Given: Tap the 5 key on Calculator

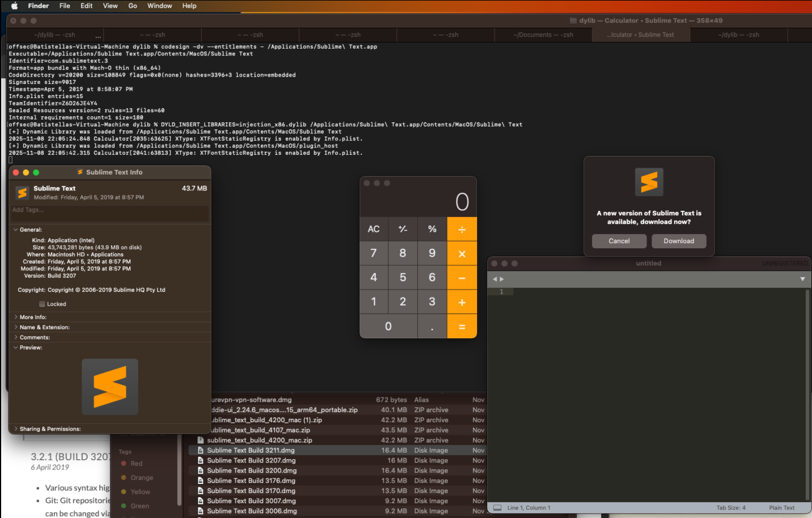Looking at the screenshot, I should (403, 278).
